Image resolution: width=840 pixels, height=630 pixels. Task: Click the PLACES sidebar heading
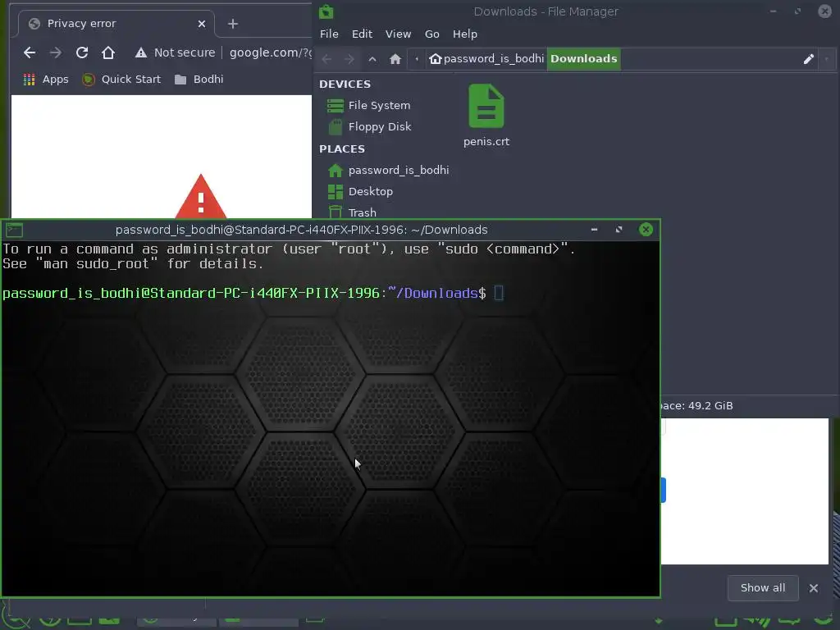pos(342,149)
